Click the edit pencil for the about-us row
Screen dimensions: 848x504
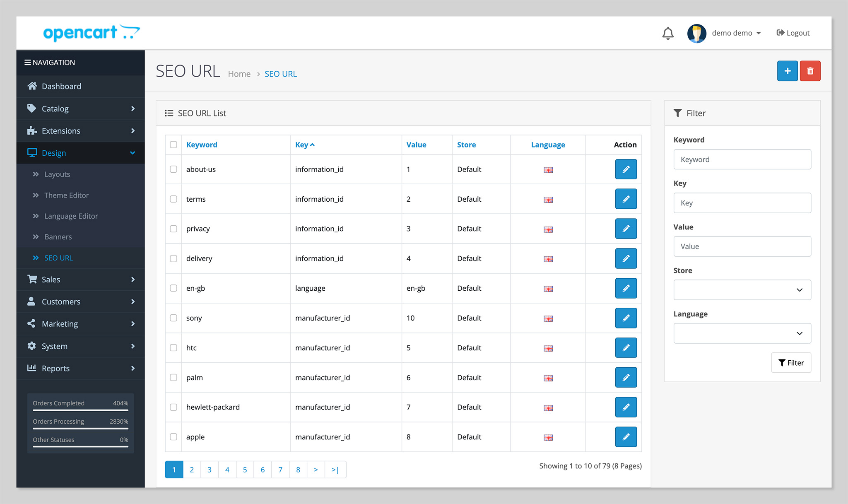pyautogui.click(x=626, y=169)
